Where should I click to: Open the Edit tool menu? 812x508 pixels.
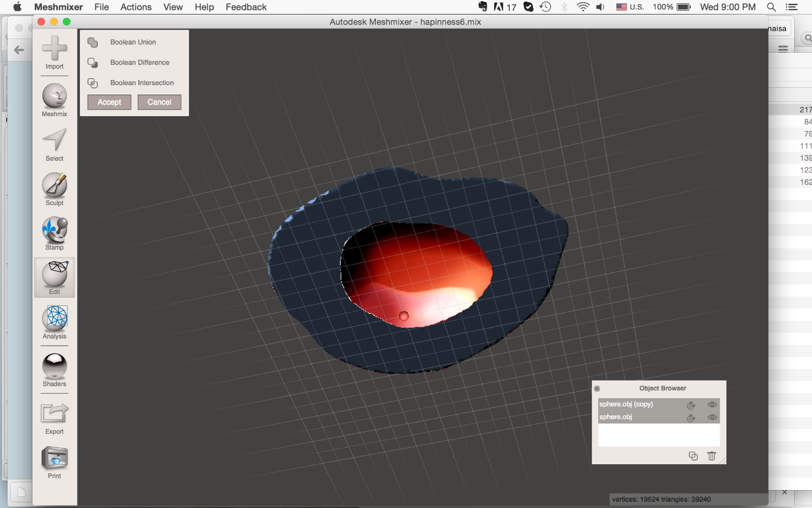pos(55,278)
